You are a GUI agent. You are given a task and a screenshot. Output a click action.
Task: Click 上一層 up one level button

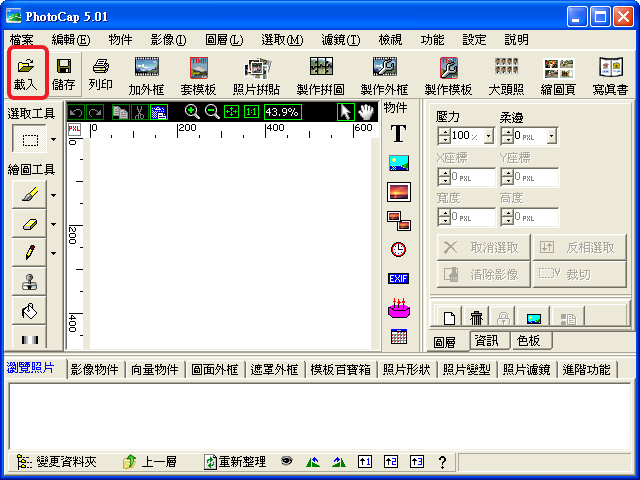coord(149,462)
